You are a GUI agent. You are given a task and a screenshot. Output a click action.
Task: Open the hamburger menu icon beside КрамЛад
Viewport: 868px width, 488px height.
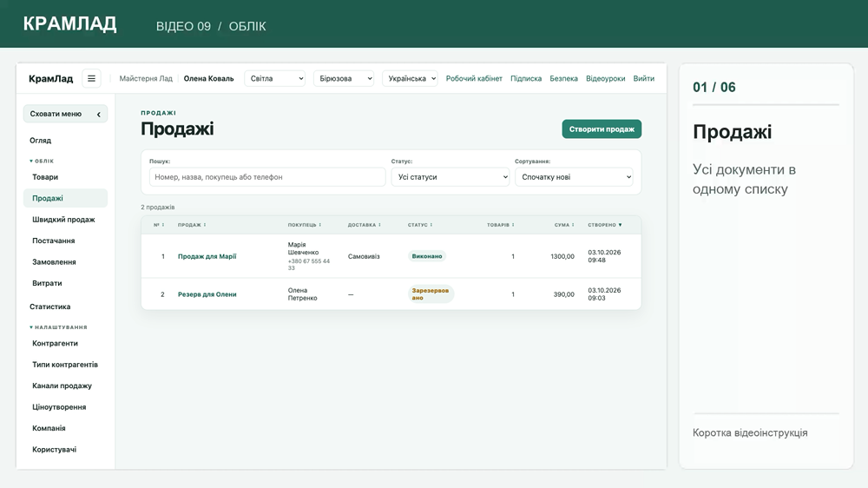click(91, 79)
